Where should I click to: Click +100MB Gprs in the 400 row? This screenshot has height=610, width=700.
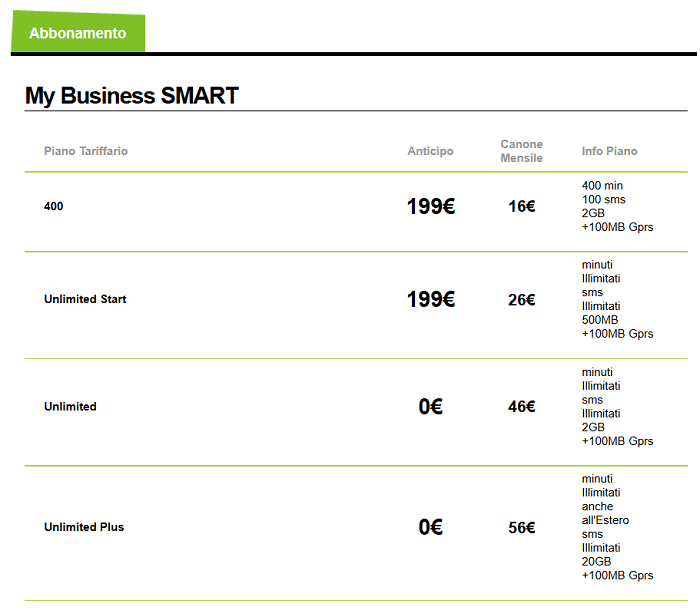617,227
